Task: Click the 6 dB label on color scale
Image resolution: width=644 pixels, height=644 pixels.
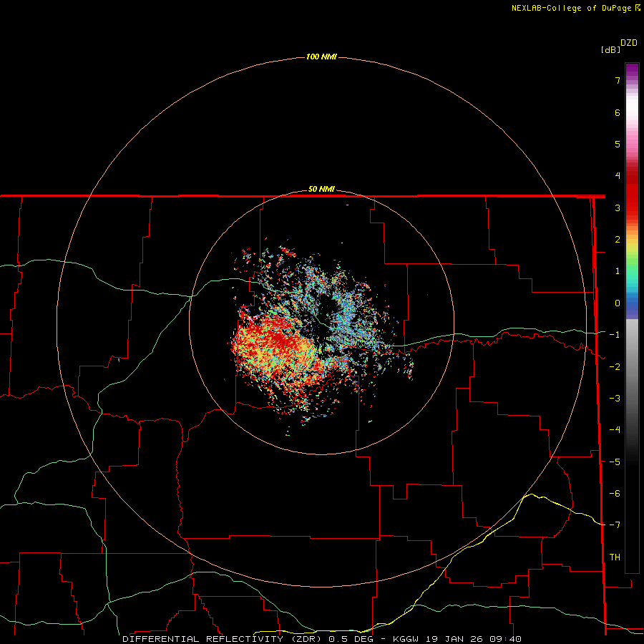Action: click(x=618, y=112)
